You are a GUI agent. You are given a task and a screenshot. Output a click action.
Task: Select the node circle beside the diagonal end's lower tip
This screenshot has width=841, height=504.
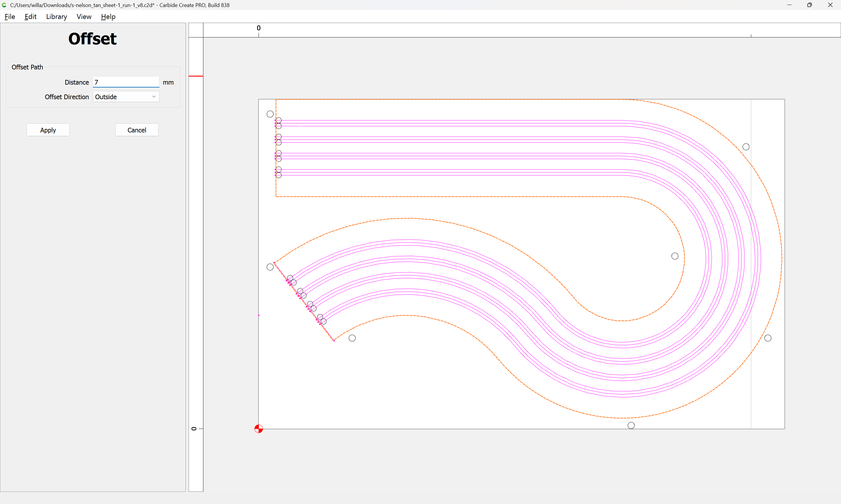coord(352,338)
